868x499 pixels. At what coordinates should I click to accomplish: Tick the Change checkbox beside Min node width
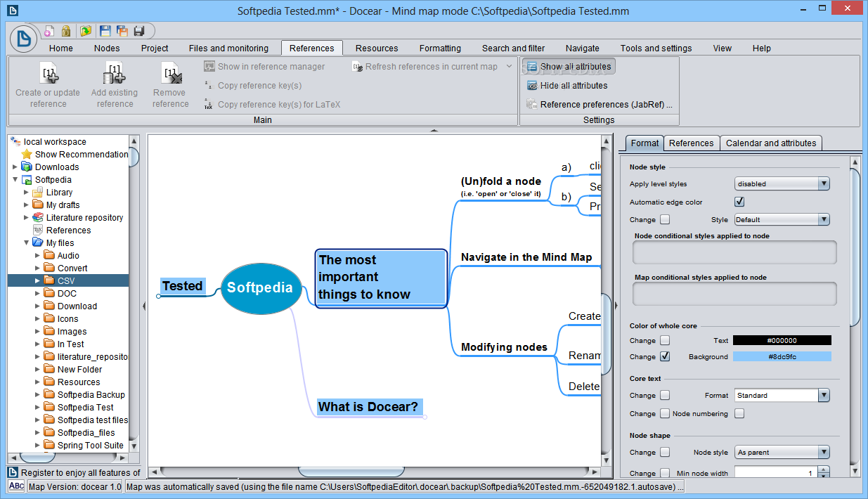click(x=665, y=474)
